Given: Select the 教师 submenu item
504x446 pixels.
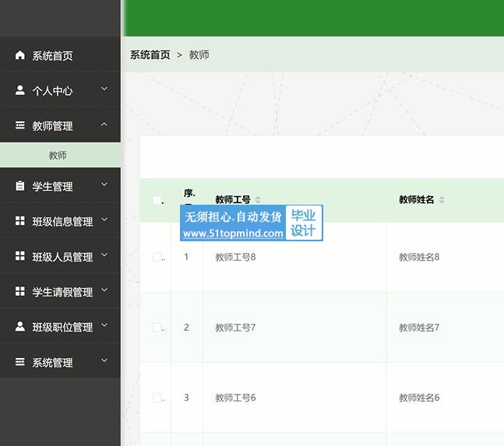Looking at the screenshot, I should click(x=60, y=155).
